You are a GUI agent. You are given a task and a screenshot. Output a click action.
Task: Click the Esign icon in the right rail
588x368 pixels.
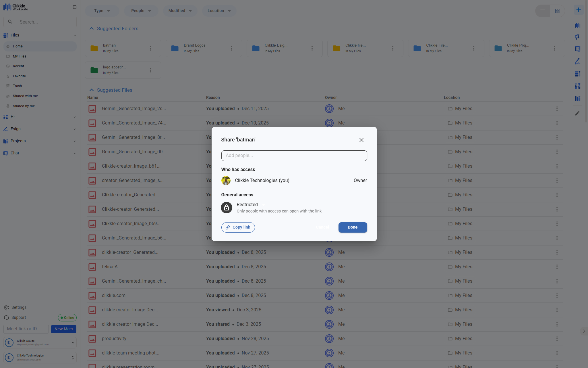577,61
